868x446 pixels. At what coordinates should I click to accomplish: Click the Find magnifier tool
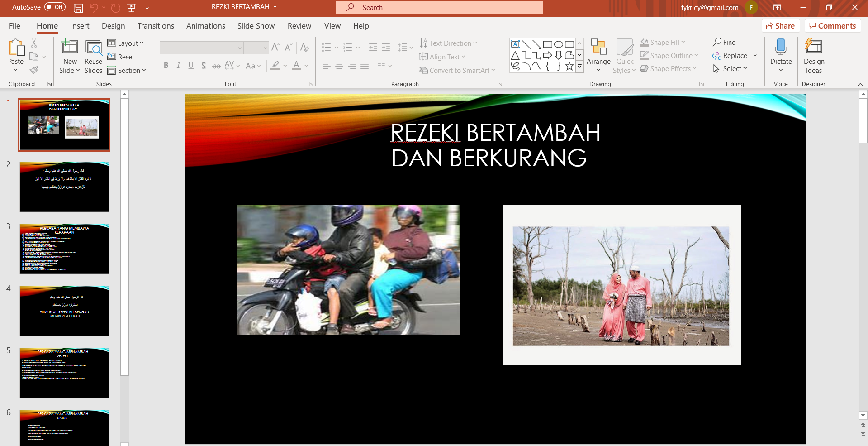click(724, 42)
